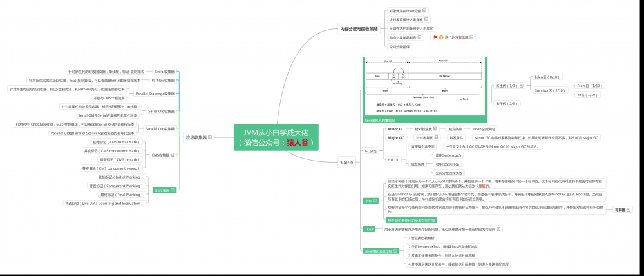
Task: Click 触发条件 node on Minor GC row
Action: [454, 129]
